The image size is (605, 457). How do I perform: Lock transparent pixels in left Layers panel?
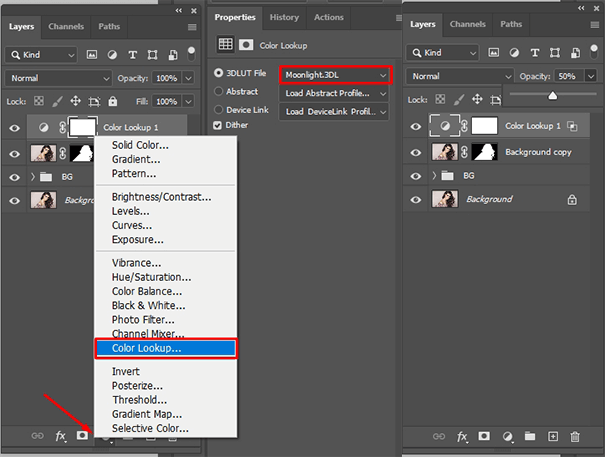pos(39,101)
